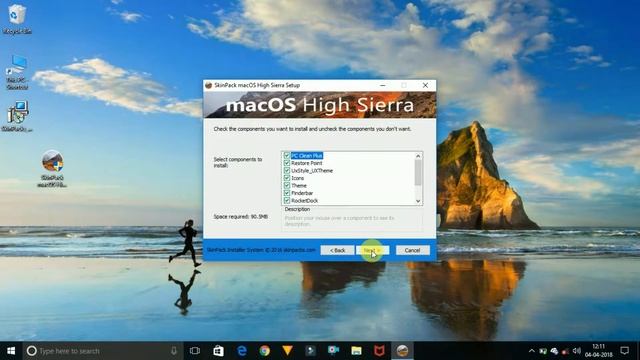Select the 'PC Clean Plus' list label
Viewport: 640px width, 360px height.
tap(307, 156)
